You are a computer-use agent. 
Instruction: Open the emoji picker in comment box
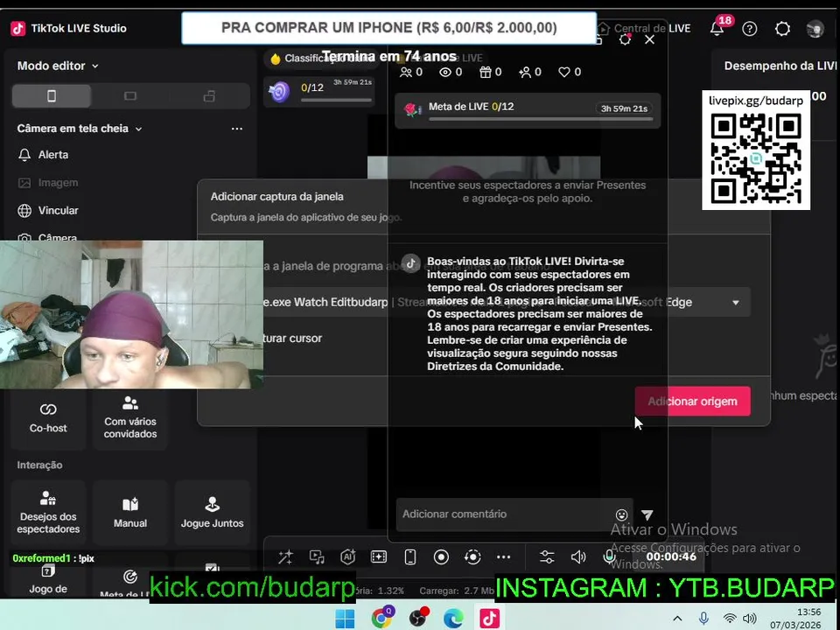(621, 514)
